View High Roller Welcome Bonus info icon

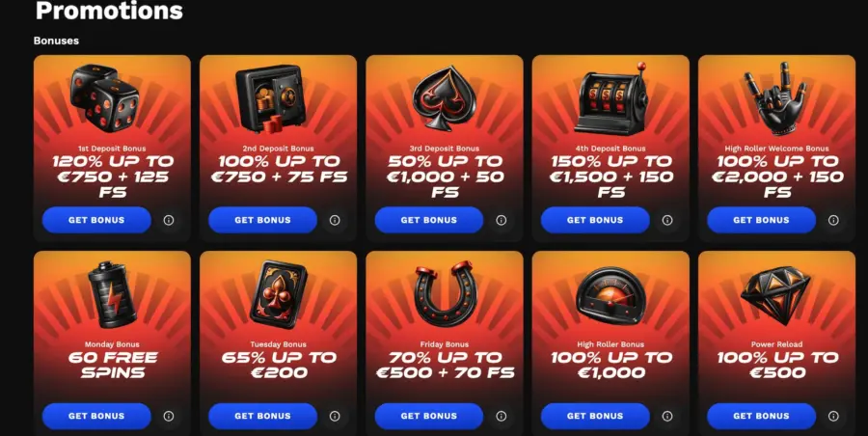(833, 220)
